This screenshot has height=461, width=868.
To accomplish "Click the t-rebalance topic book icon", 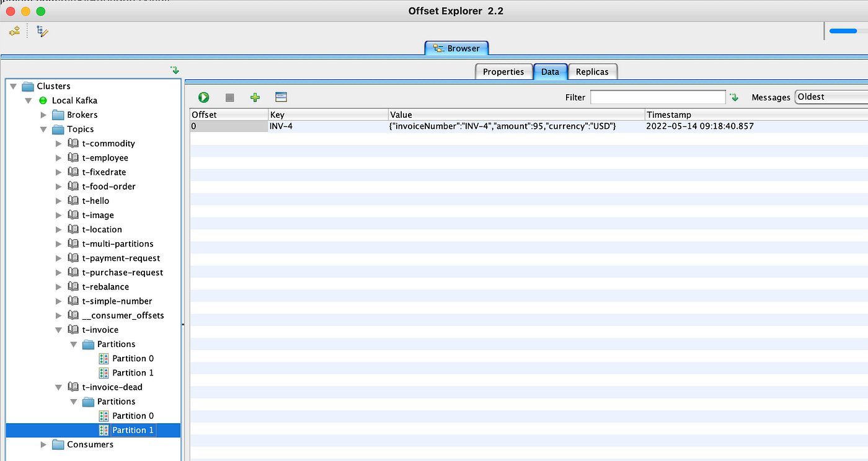I will point(73,287).
